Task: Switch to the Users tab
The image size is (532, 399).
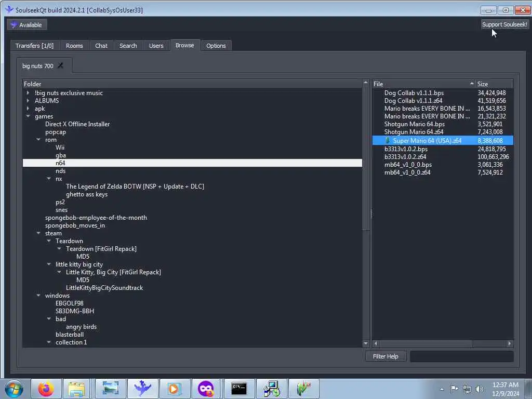Action: coord(156,46)
